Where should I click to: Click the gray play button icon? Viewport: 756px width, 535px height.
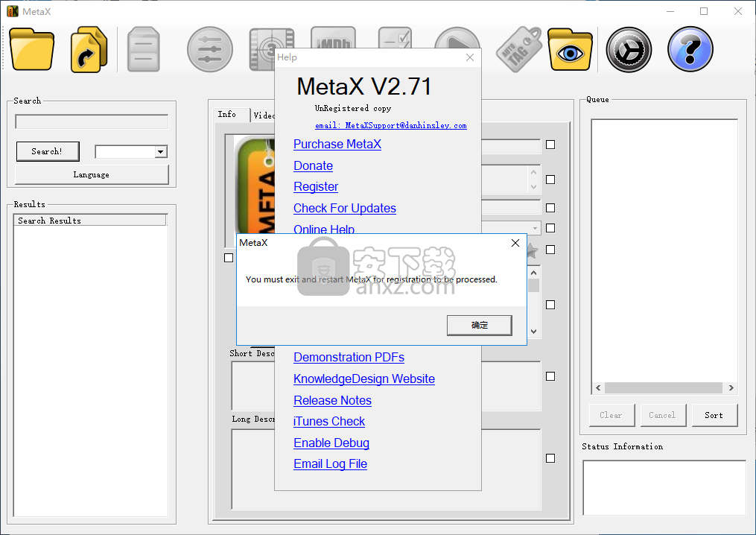[457, 38]
